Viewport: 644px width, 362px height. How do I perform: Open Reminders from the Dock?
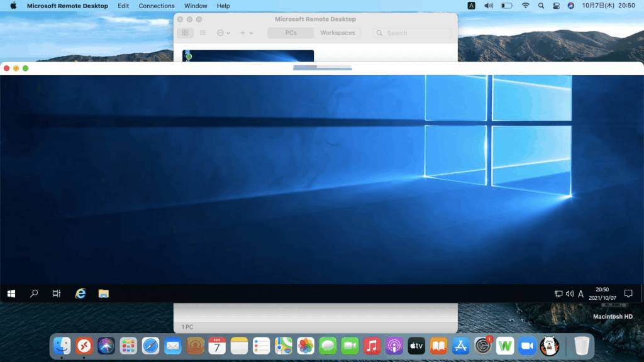coord(261,346)
